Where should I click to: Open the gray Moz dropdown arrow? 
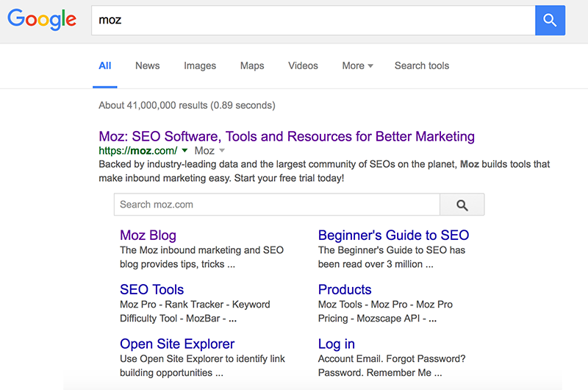222,151
